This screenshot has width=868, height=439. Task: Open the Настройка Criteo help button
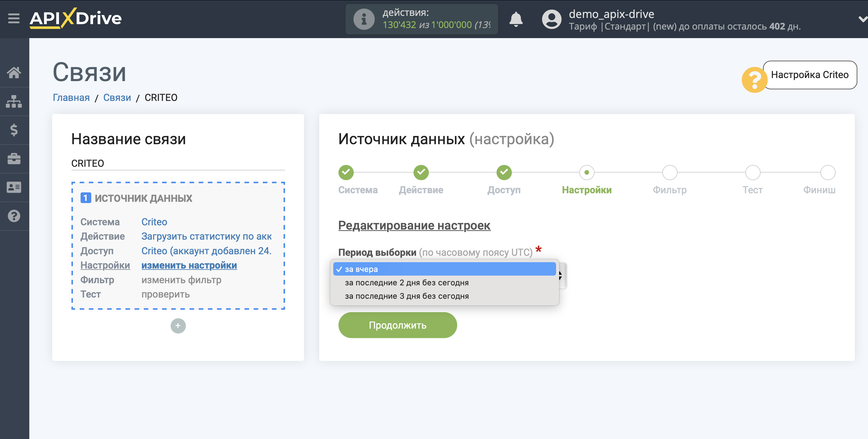[809, 75]
